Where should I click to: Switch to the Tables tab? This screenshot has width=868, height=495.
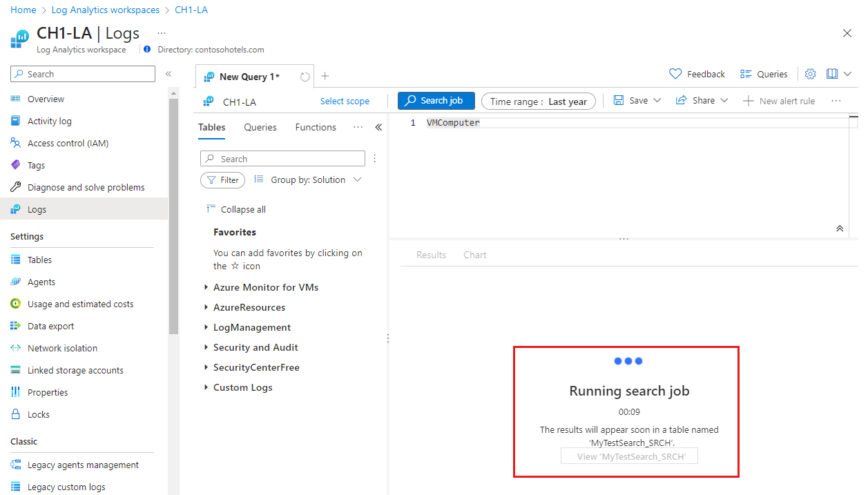click(x=212, y=127)
